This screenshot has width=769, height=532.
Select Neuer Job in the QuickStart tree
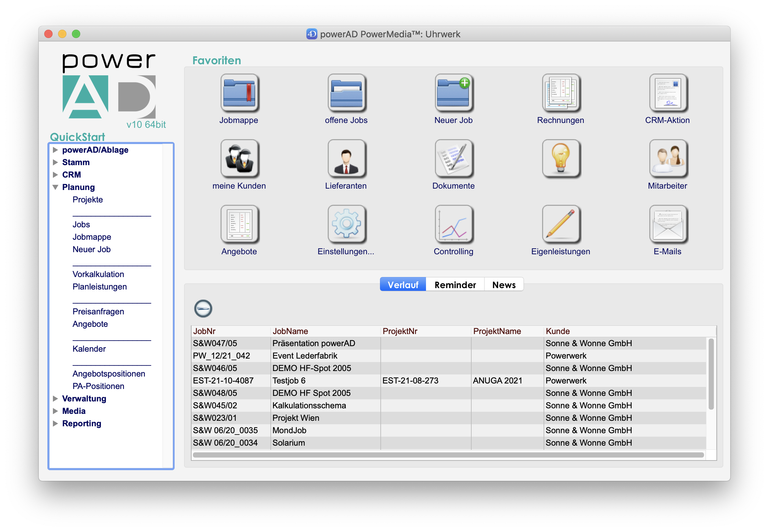tap(91, 249)
